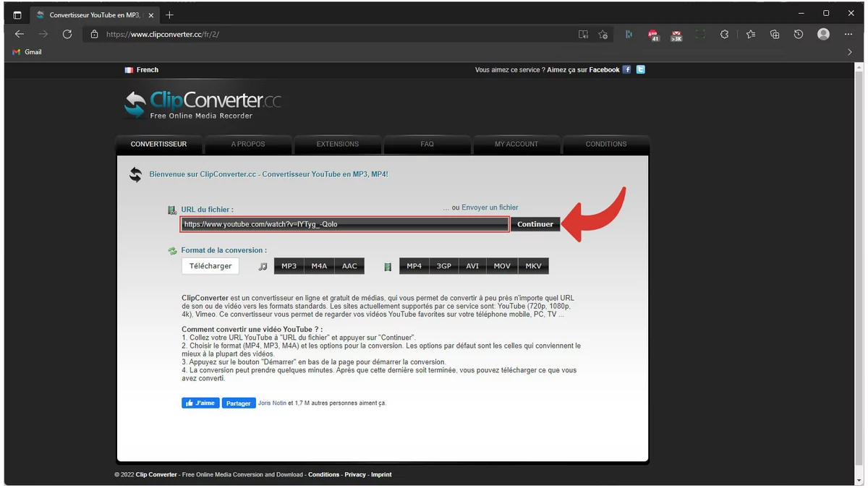
Task: Click the Facebook J'aime button
Action: click(200, 403)
